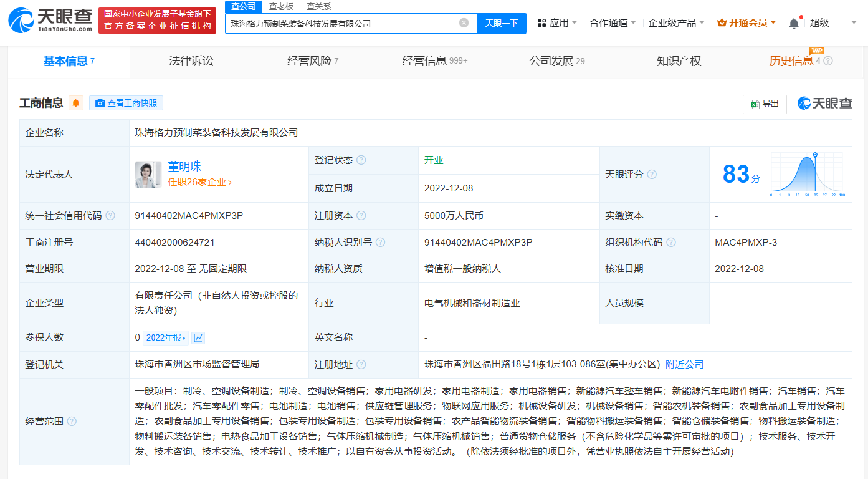Switch to the 查老板 tab
The image size is (868, 479).
pyautogui.click(x=280, y=8)
